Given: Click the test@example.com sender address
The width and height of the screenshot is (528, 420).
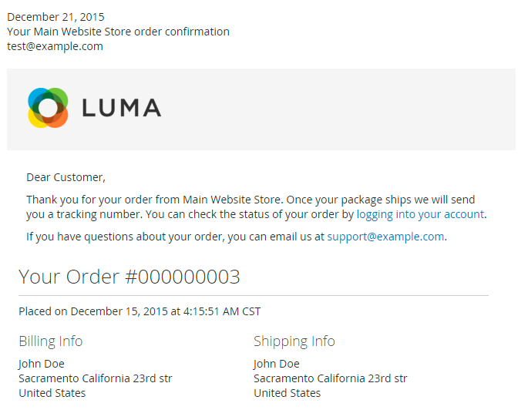Looking at the screenshot, I should point(55,46).
